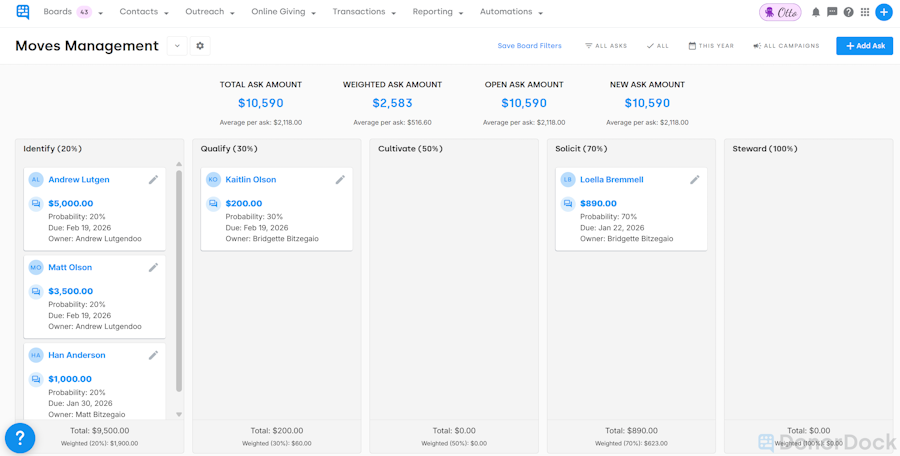Click the Weighted Ask Amount $2,583 value
Viewport: 900px width, 456px height.
[393, 103]
